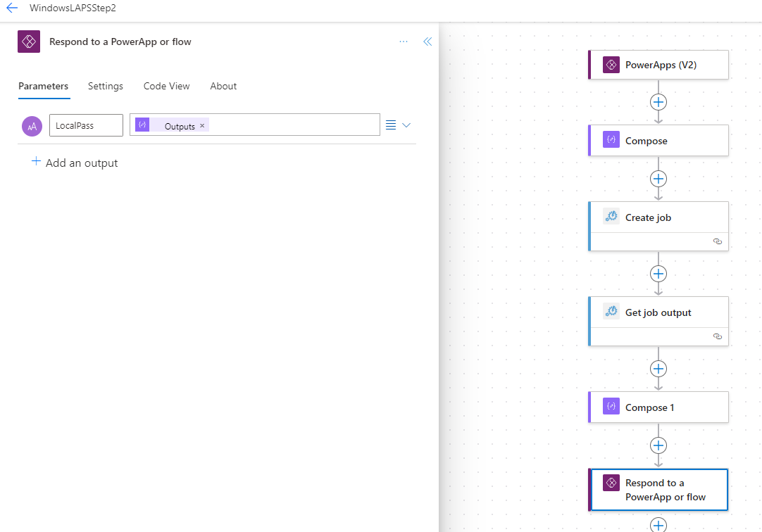Image resolution: width=762 pixels, height=532 pixels.
Task: Open the ellipsis menu in the action header
Action: [x=403, y=42]
